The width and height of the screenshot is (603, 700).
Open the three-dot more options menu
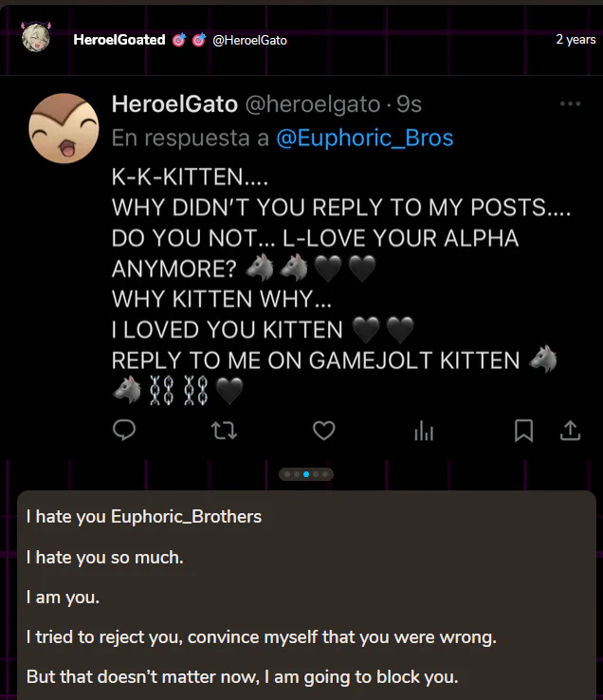tap(570, 103)
